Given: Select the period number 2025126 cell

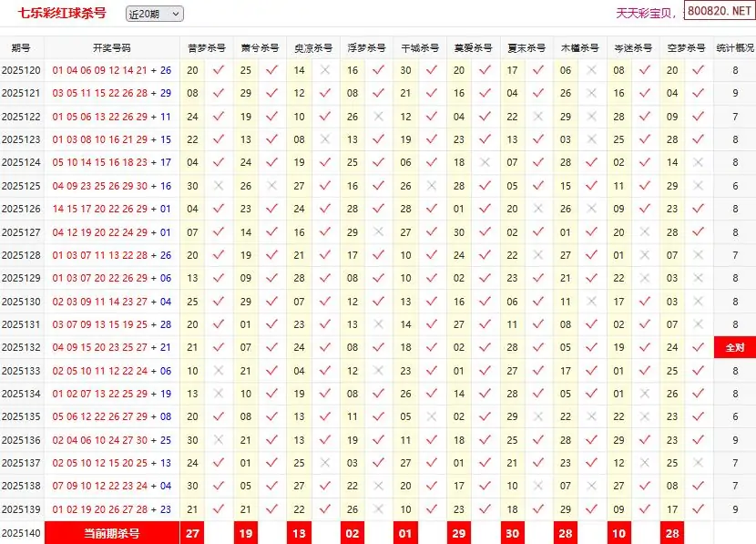Looking at the screenshot, I should tap(22, 210).
